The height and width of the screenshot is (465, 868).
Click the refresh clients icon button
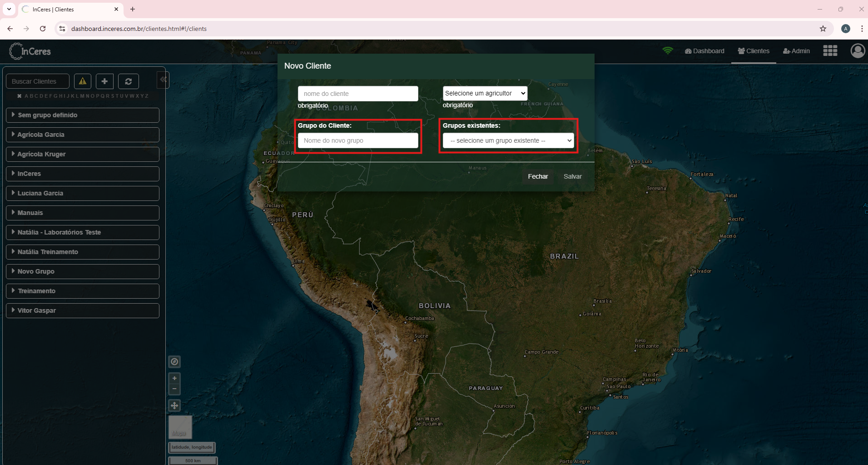pyautogui.click(x=129, y=81)
